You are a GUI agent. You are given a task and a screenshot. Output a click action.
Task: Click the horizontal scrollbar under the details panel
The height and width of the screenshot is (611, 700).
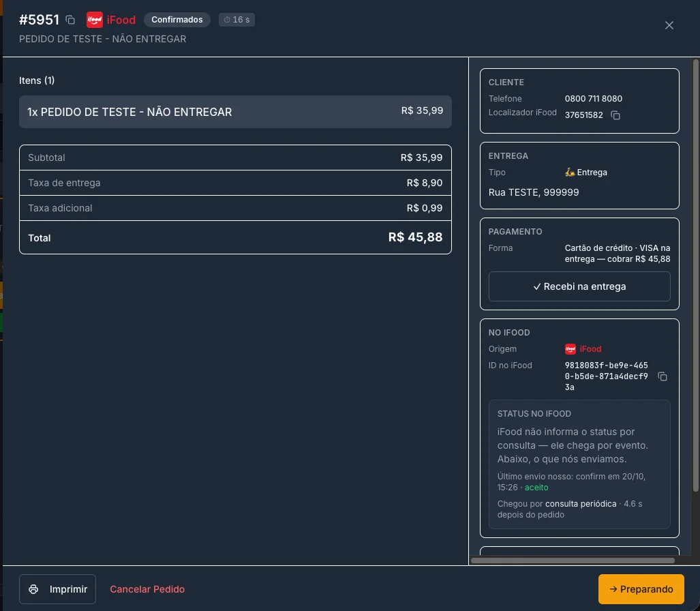[573, 561]
